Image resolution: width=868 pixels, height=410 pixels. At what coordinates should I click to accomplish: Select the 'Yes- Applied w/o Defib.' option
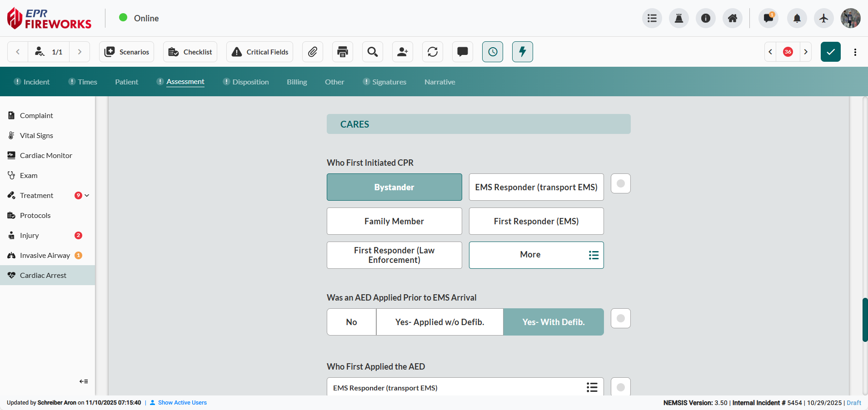(x=439, y=322)
